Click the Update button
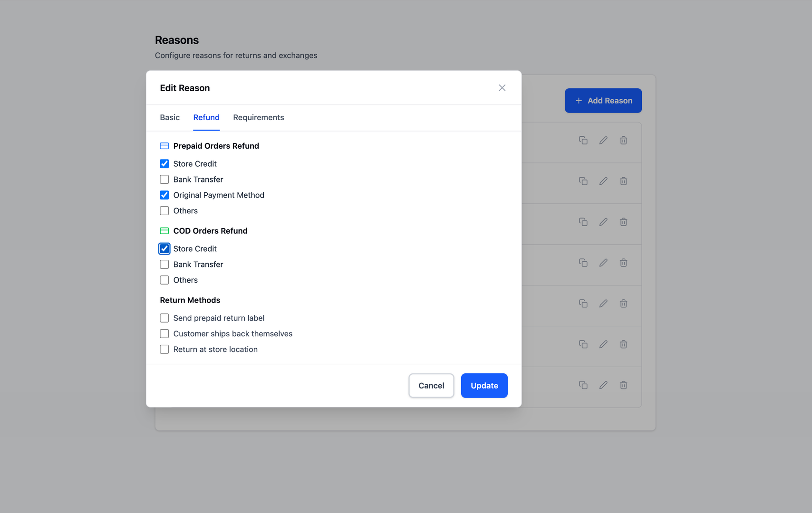Image resolution: width=812 pixels, height=513 pixels. (484, 385)
